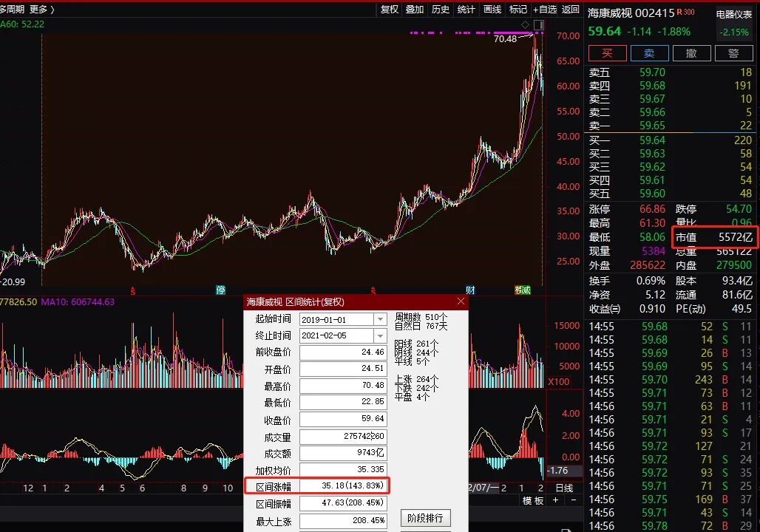Click the 警 alert button

[734, 52]
